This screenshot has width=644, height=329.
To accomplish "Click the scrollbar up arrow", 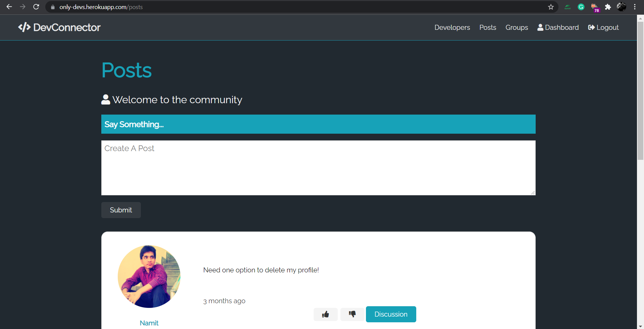I will [640, 18].
